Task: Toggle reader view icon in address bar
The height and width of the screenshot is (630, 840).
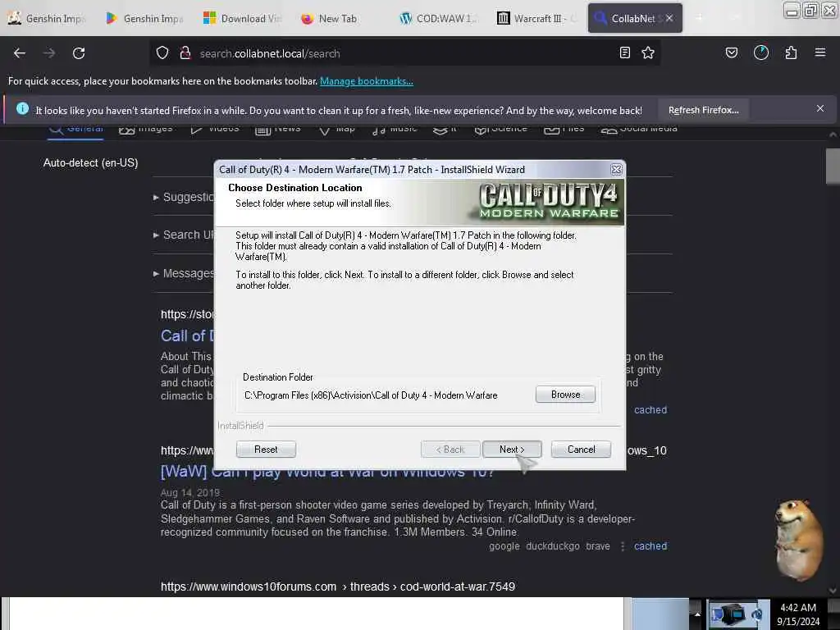Action: point(624,52)
